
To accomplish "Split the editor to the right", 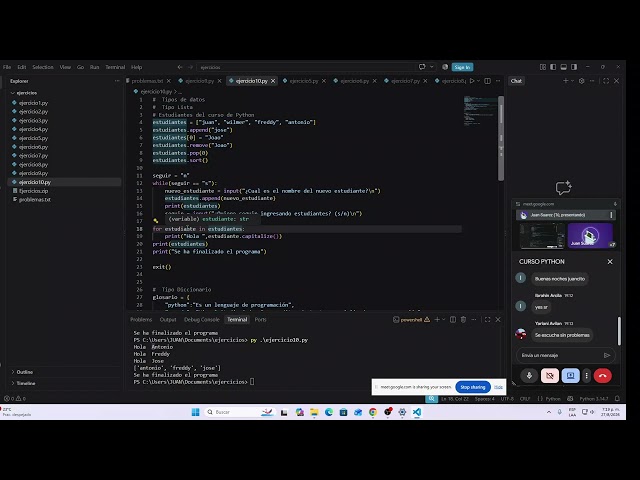I will (x=487, y=81).
